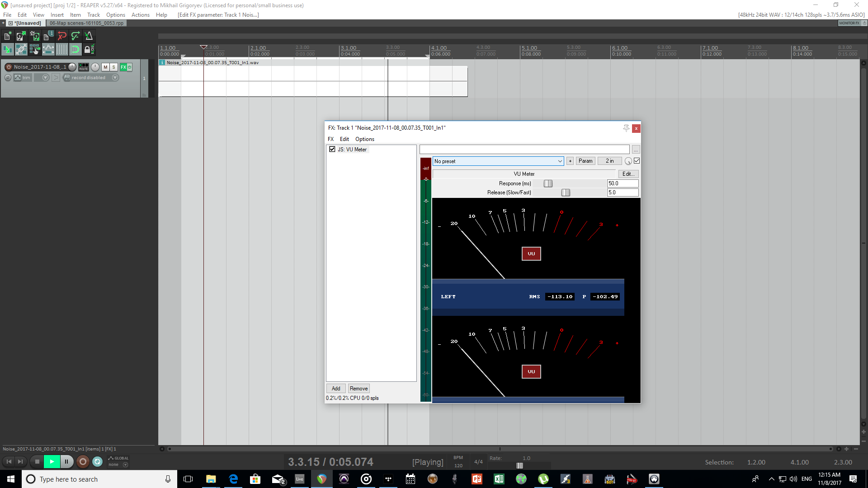This screenshot has width=868, height=488.
Task: Click the Remove FX button
Action: (x=359, y=389)
